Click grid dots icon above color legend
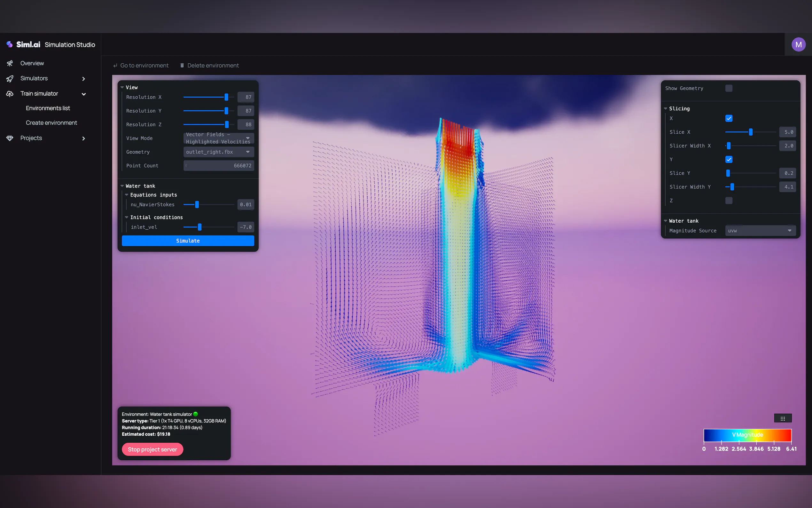The image size is (812, 508). pyautogui.click(x=783, y=418)
